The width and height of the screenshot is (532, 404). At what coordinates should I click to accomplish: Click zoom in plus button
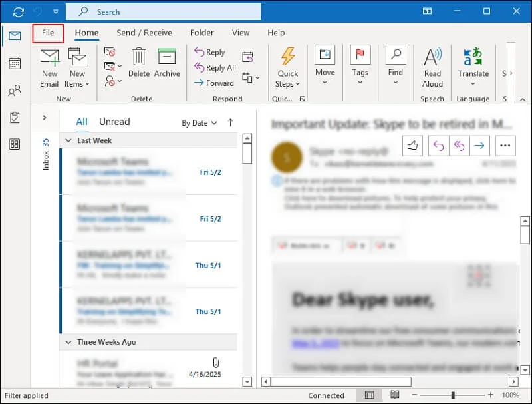point(490,395)
